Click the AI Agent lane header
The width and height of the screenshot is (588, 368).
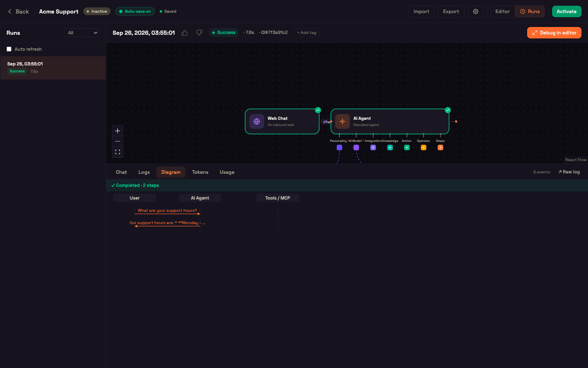tap(200, 198)
